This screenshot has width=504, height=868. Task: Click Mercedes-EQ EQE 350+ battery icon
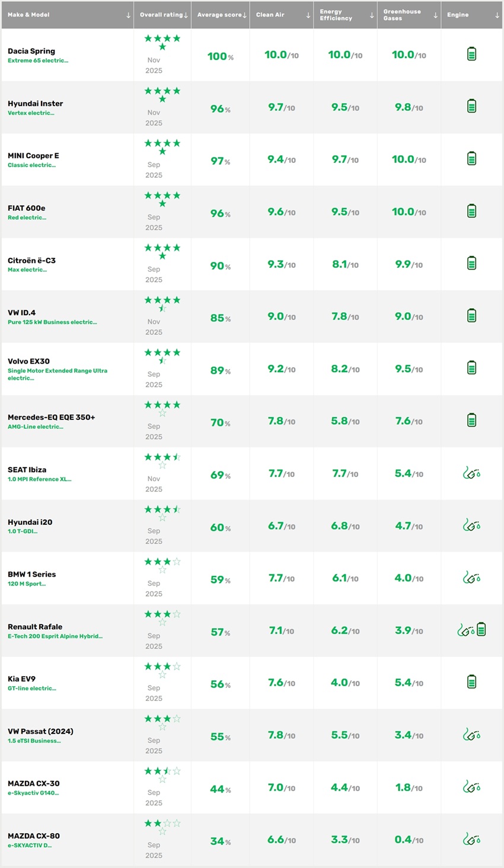click(471, 421)
